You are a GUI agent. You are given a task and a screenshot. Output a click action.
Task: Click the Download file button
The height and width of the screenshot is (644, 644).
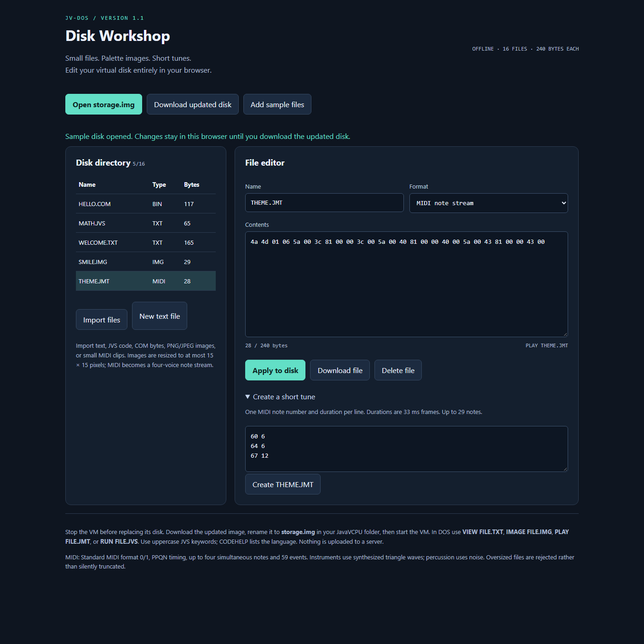pos(340,370)
